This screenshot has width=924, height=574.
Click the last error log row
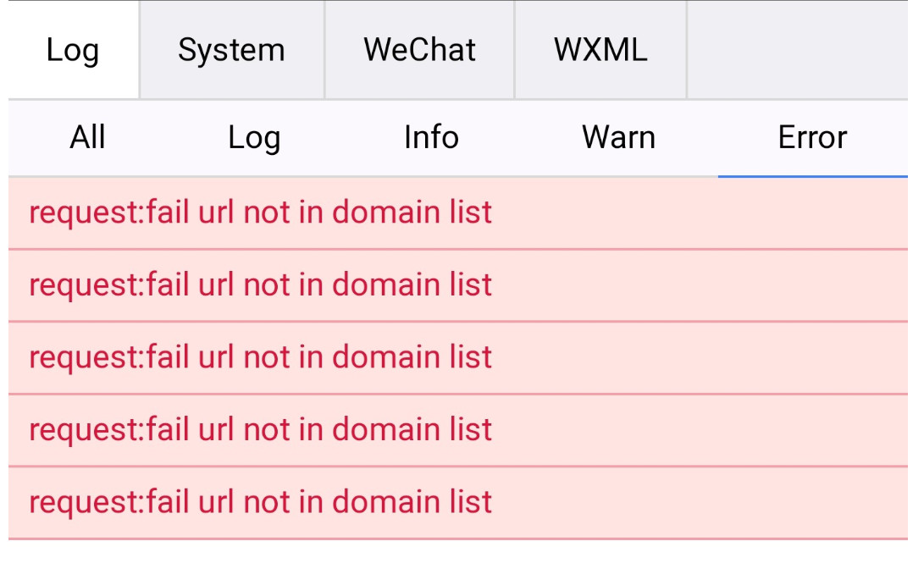260,502
